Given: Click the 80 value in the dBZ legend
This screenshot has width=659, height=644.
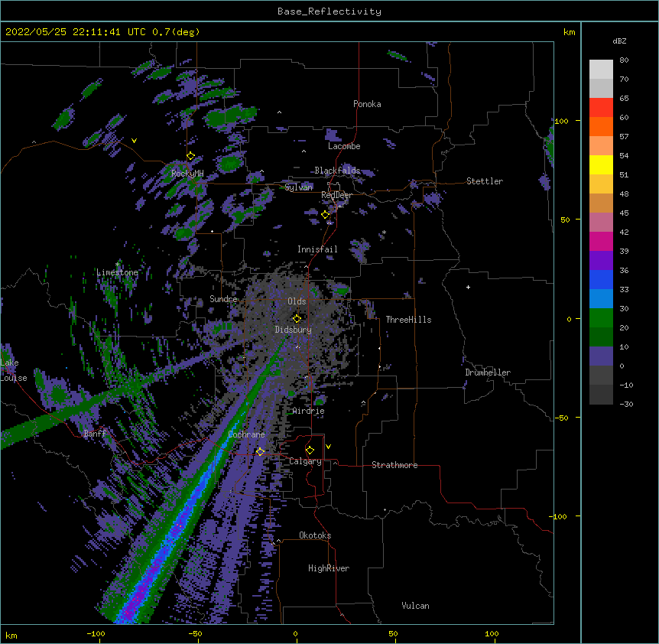Looking at the screenshot, I should pos(624,60).
